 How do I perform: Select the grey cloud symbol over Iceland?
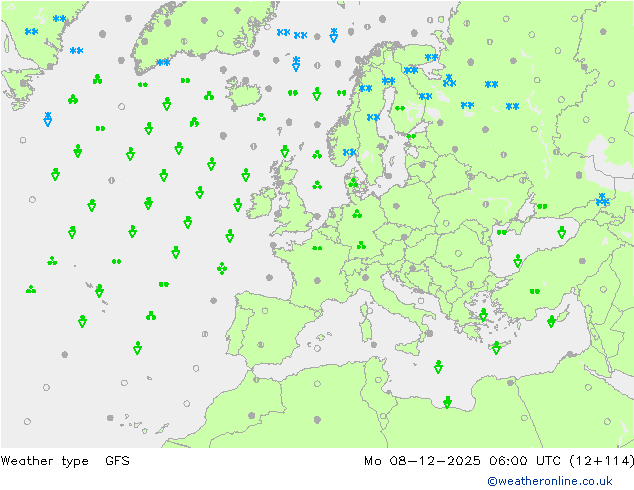click(245, 80)
